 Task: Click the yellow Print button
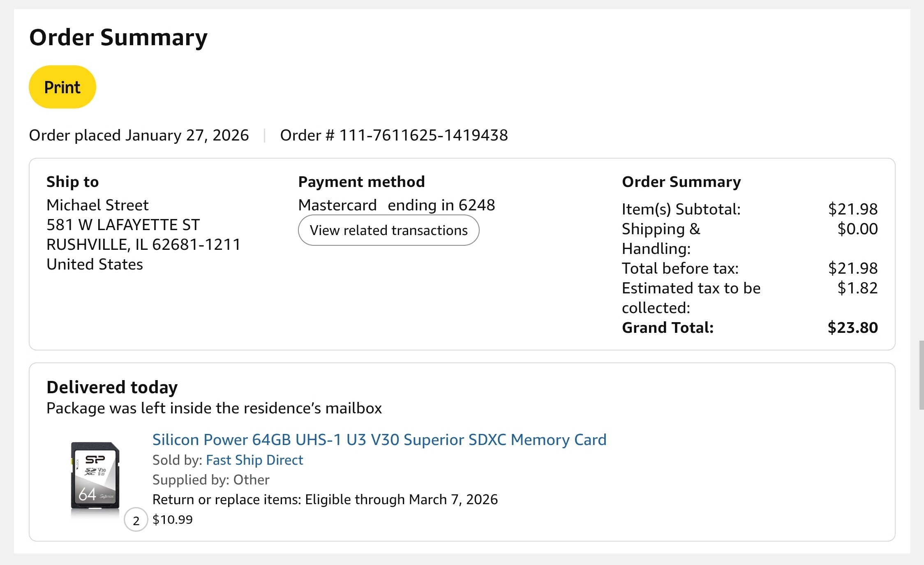coord(62,87)
